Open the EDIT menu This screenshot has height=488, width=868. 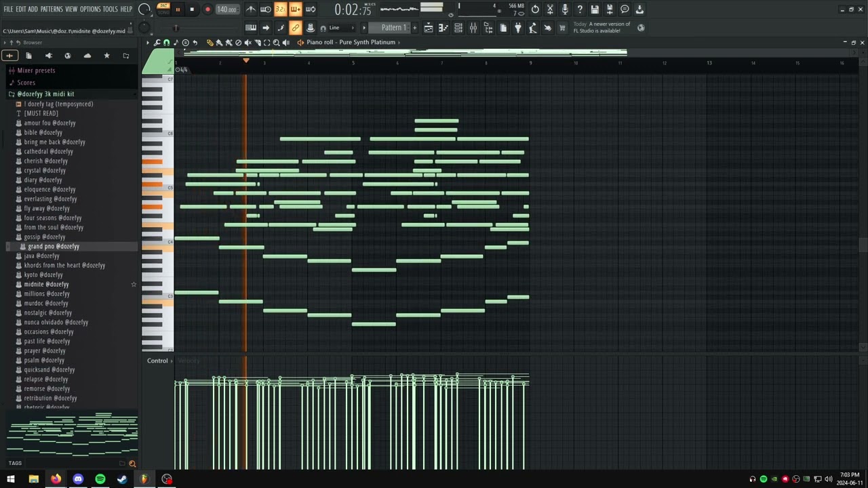pyautogui.click(x=21, y=9)
